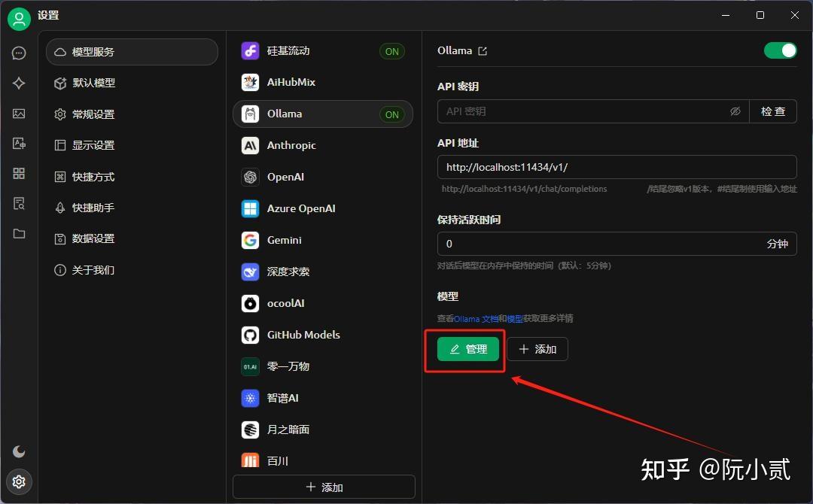Select 智谱AI provider name
This screenshot has height=504, width=813.
click(282, 399)
